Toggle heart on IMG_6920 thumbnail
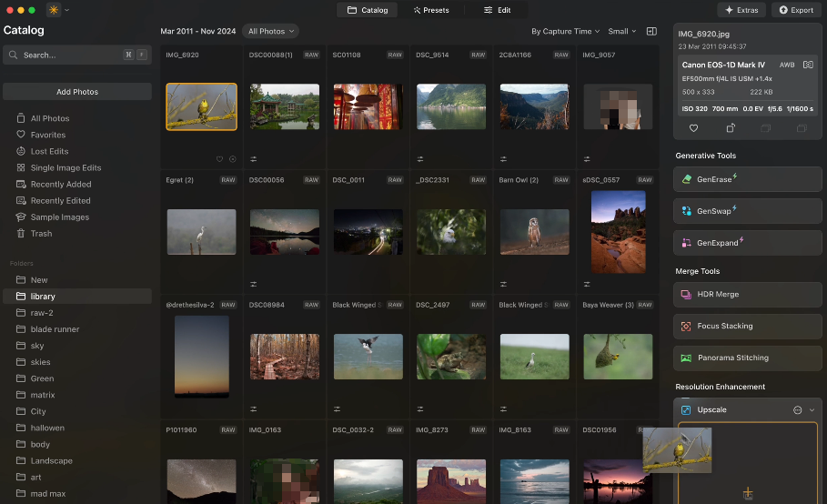This screenshot has height=504, width=827. point(219,159)
